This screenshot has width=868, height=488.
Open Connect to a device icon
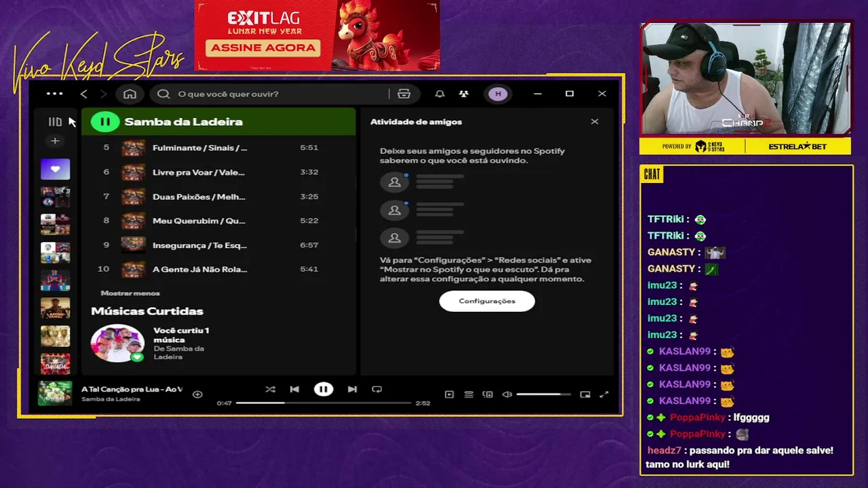488,394
